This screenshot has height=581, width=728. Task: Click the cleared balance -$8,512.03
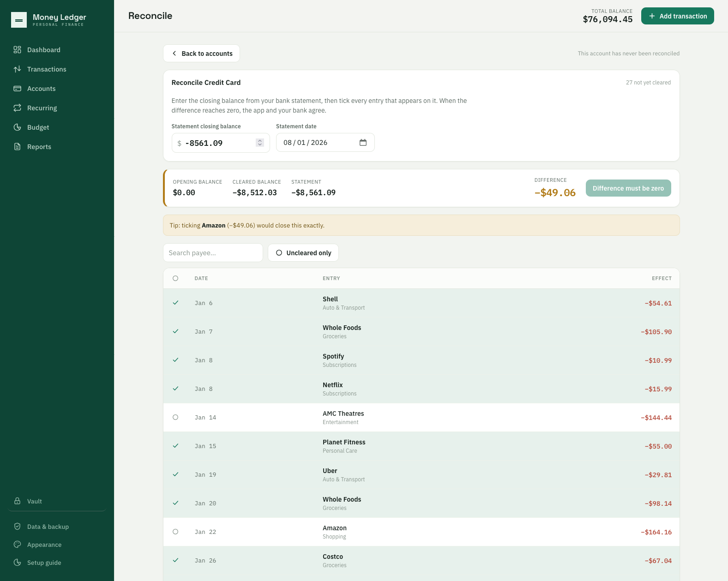pyautogui.click(x=254, y=192)
